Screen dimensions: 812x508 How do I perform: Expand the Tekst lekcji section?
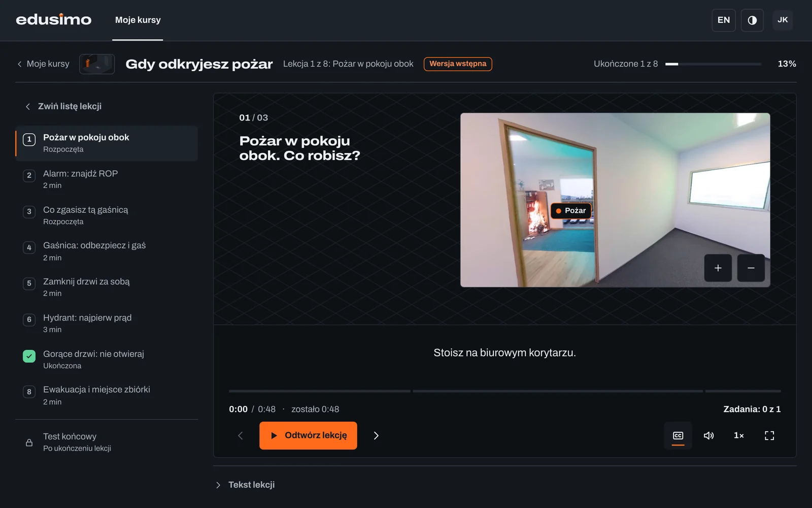246,485
